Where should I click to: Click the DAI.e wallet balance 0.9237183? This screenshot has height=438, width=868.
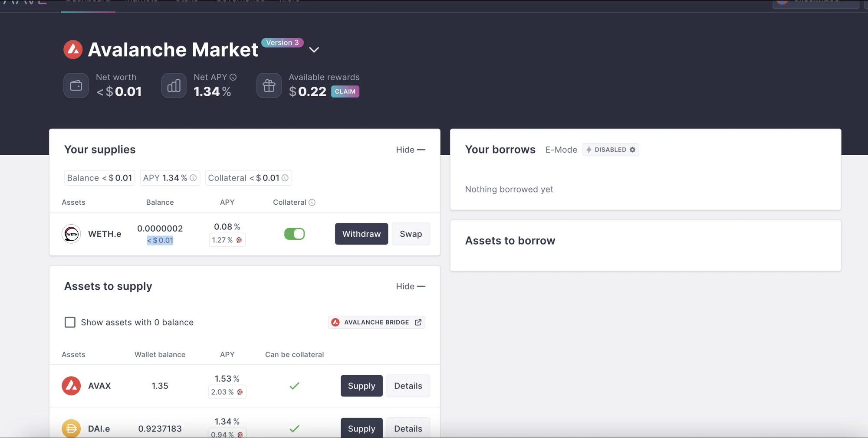[160, 429]
